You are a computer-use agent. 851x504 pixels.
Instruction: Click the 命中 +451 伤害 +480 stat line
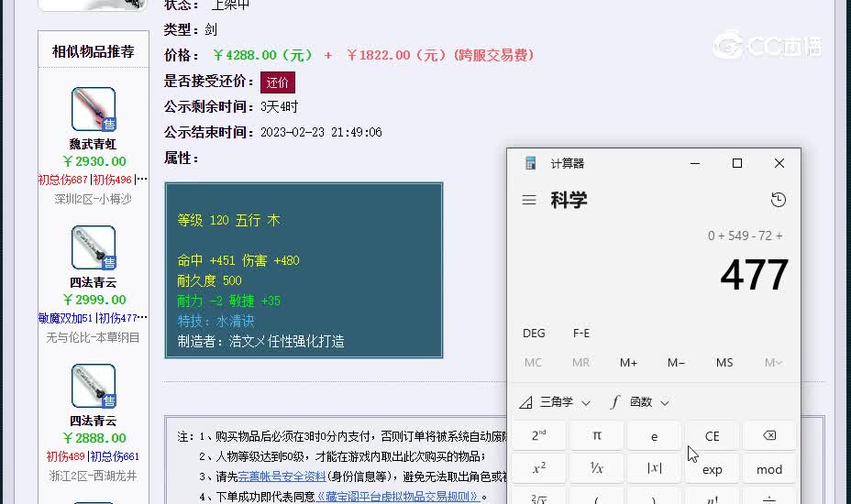tap(238, 260)
